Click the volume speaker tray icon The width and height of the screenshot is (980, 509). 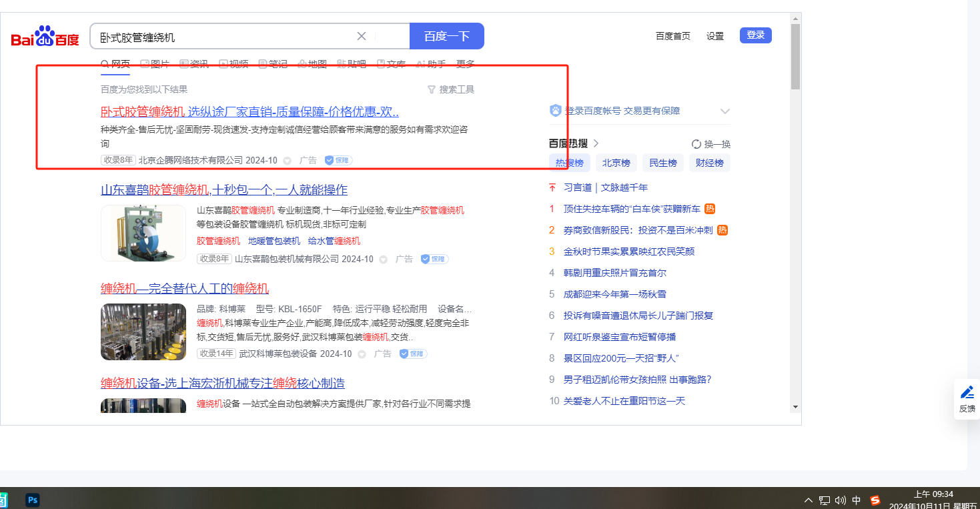pyautogui.click(x=841, y=500)
